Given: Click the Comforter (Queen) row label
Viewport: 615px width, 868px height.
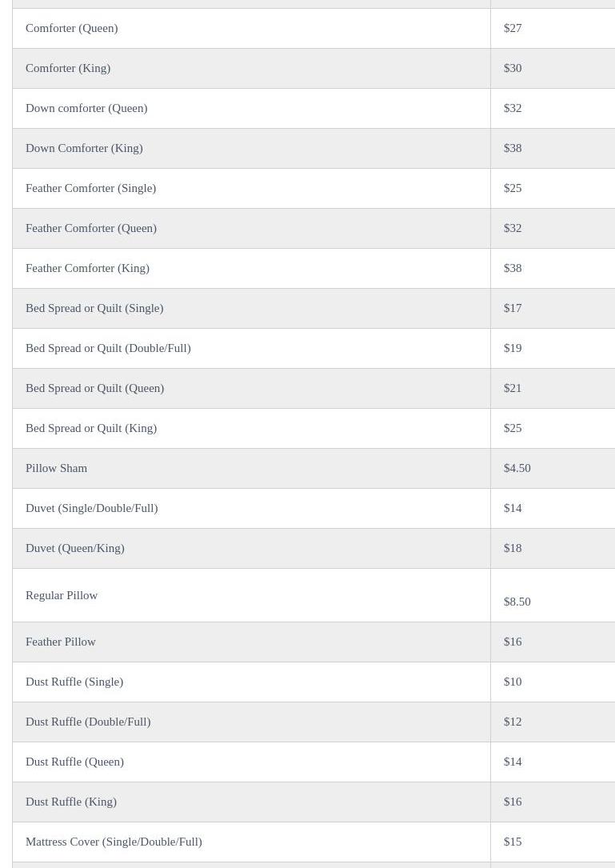Looking at the screenshot, I should [71, 28].
